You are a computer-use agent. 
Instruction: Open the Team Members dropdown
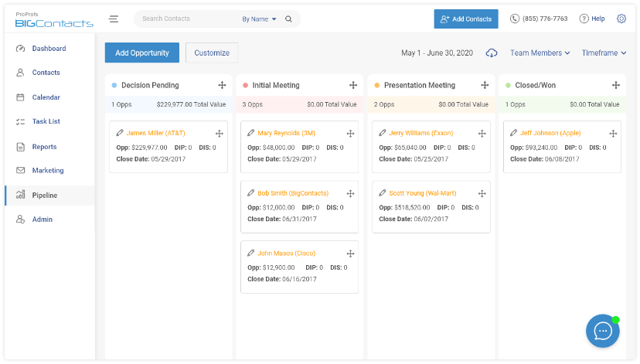click(540, 53)
